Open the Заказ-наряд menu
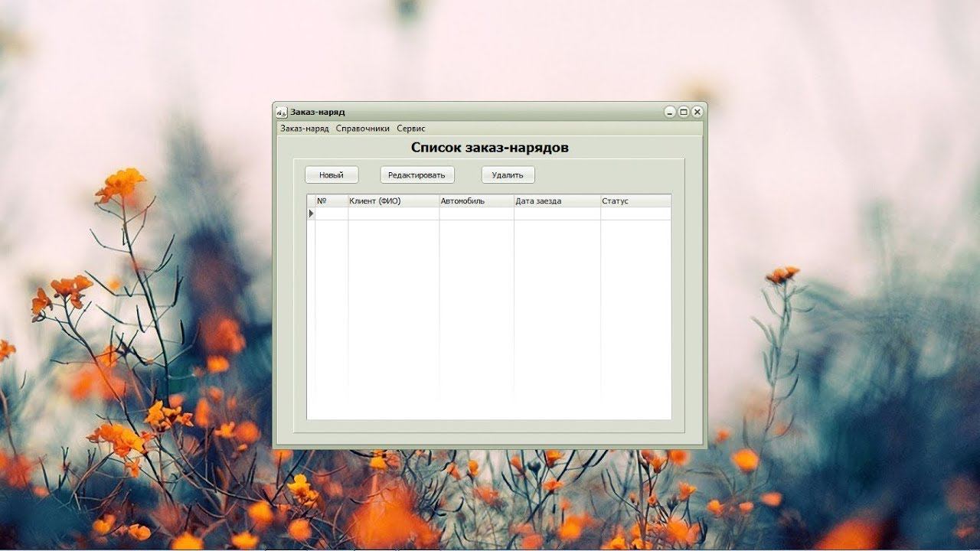The image size is (980, 551). (x=305, y=129)
